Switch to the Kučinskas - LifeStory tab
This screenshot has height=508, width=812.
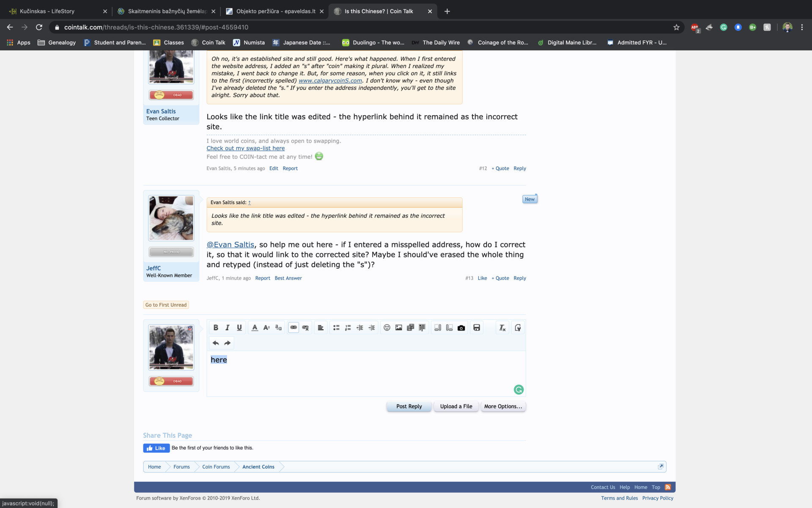click(x=47, y=11)
